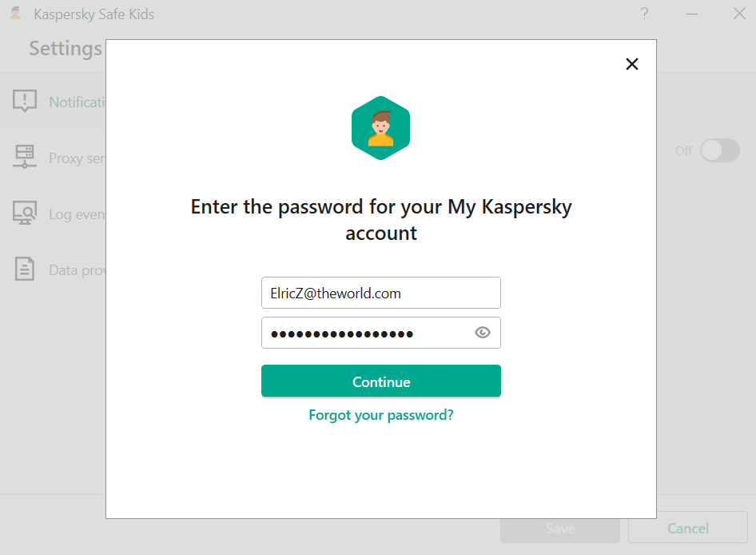
Task: Open help via the question mark icon
Action: click(x=644, y=14)
